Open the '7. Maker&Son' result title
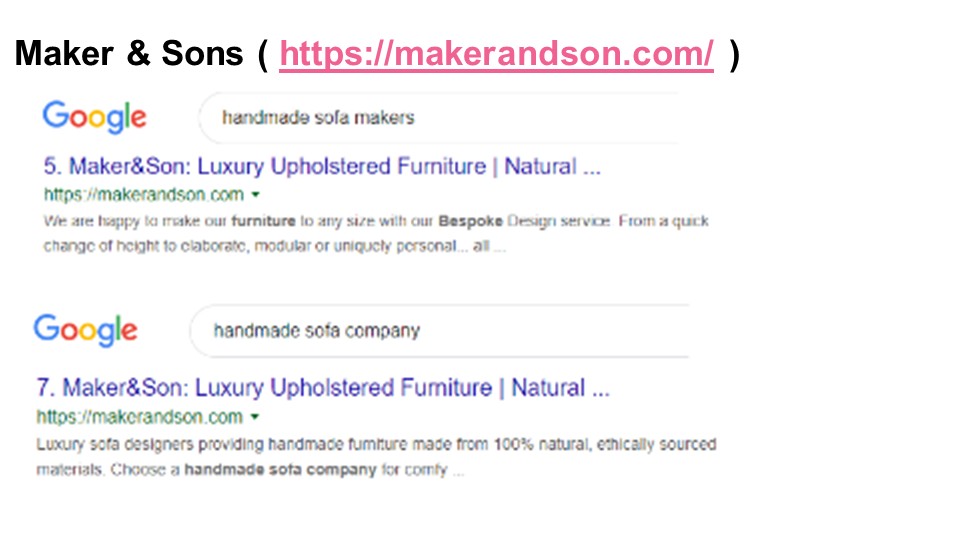The width and height of the screenshot is (960, 540). [323, 388]
